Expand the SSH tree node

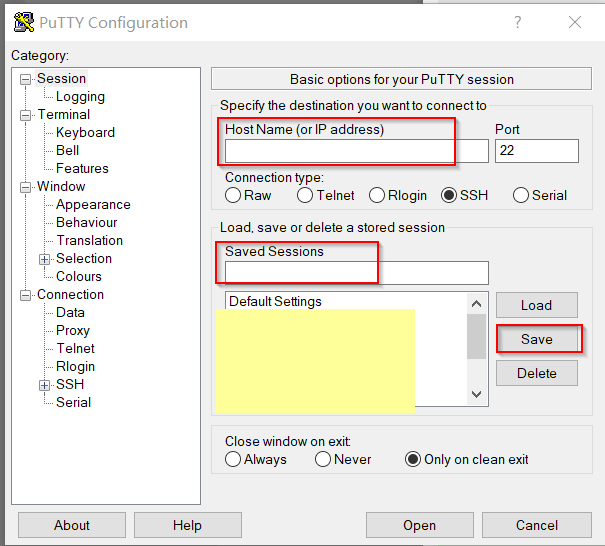click(44, 385)
